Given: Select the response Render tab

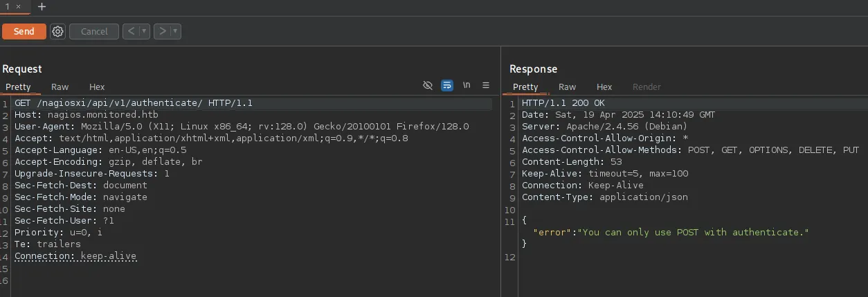Looking at the screenshot, I should point(647,87).
